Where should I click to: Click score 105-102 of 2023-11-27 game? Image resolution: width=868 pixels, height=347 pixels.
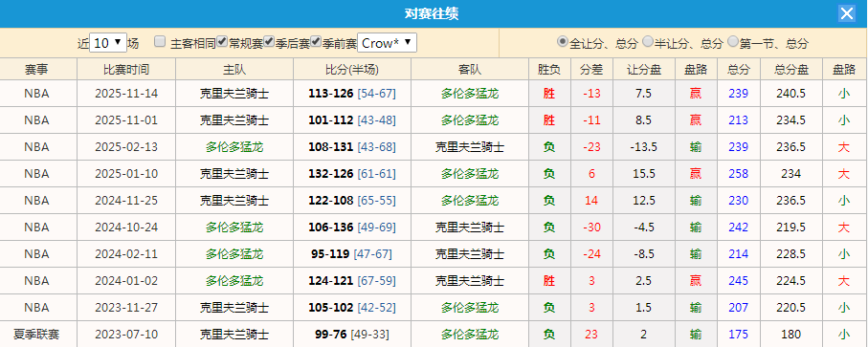330,307
